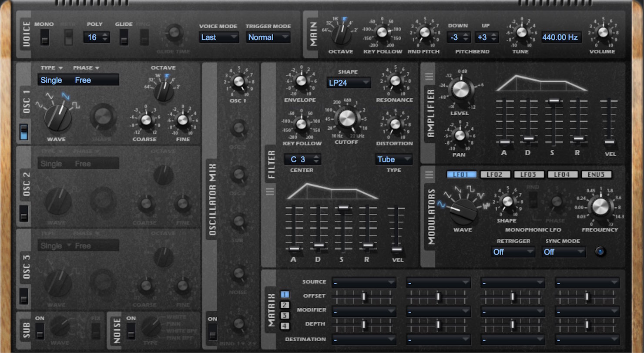Click the Filter Distortion knob

click(395, 124)
